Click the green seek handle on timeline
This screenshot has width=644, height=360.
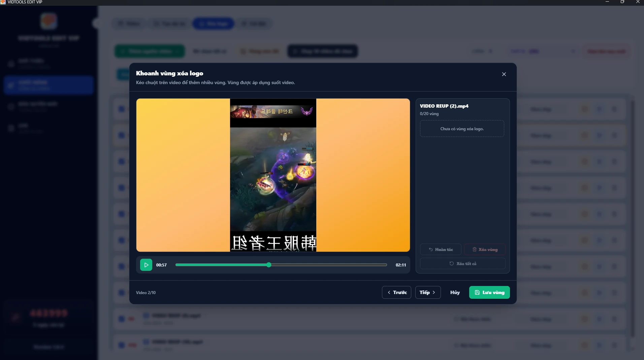269,265
